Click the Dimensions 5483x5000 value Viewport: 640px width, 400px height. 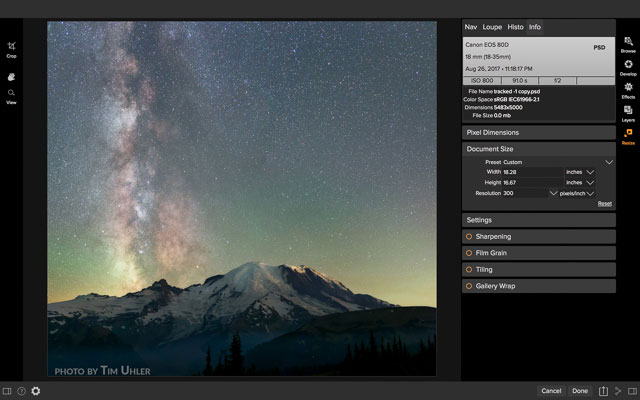(x=508, y=108)
